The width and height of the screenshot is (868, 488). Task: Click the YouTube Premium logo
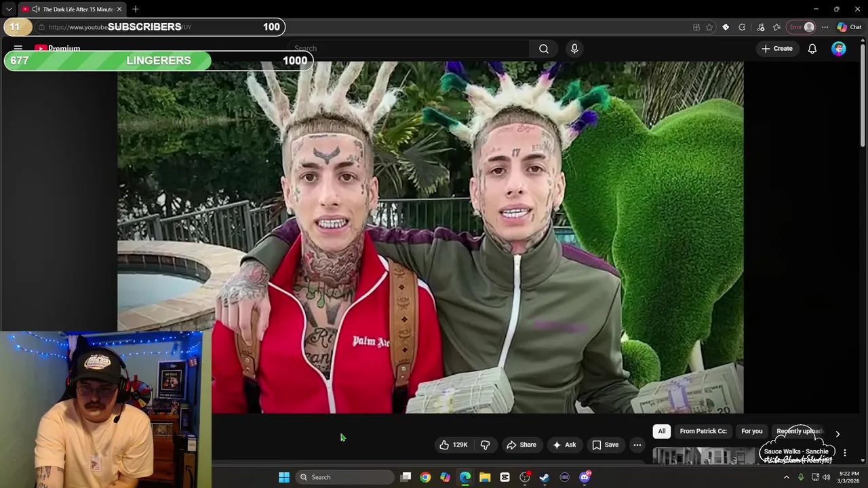click(x=58, y=48)
